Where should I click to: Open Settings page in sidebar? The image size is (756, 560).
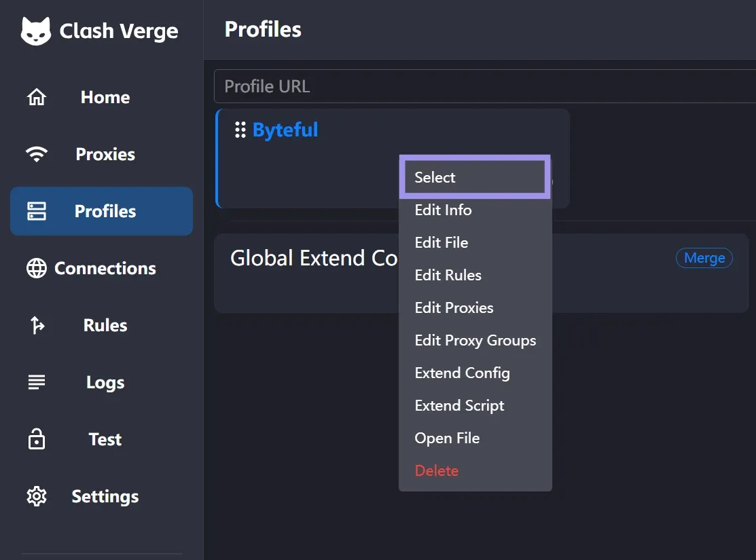click(101, 496)
